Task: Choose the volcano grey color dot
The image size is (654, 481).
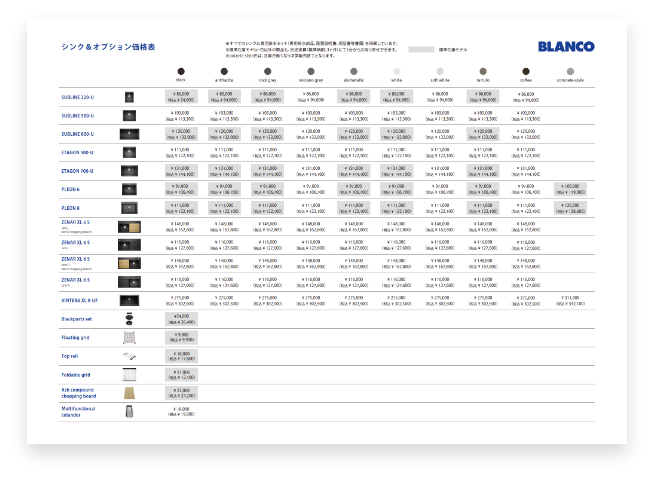Action: click(x=311, y=71)
